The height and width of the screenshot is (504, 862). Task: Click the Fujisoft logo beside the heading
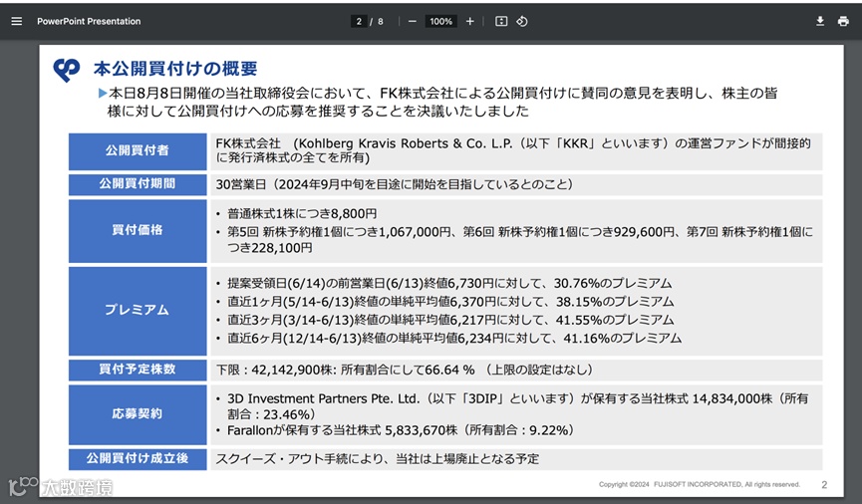67,70
